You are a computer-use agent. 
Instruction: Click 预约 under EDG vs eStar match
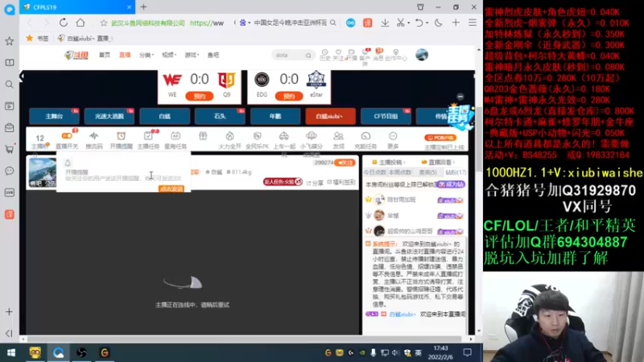click(x=289, y=97)
